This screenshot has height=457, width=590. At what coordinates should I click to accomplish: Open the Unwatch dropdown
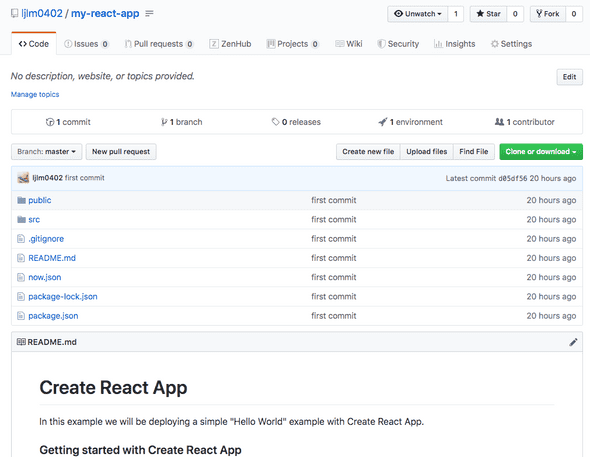click(x=418, y=14)
